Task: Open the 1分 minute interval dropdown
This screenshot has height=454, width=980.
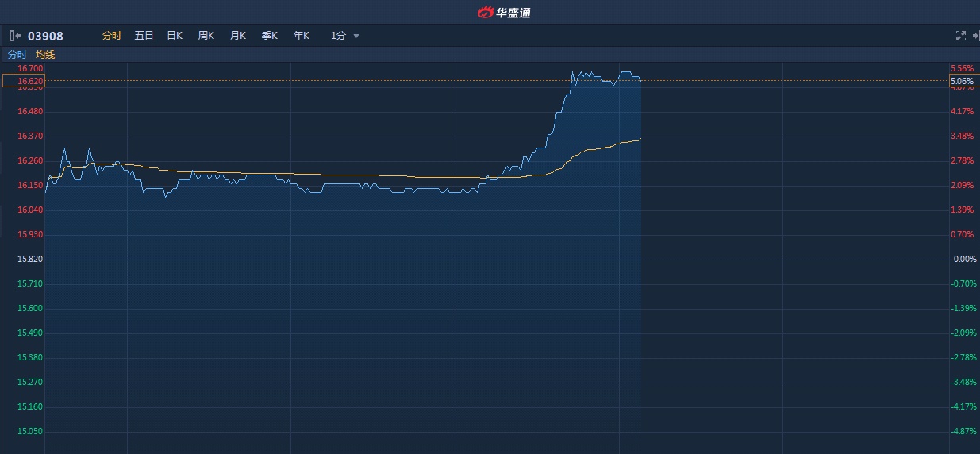Action: tap(345, 36)
